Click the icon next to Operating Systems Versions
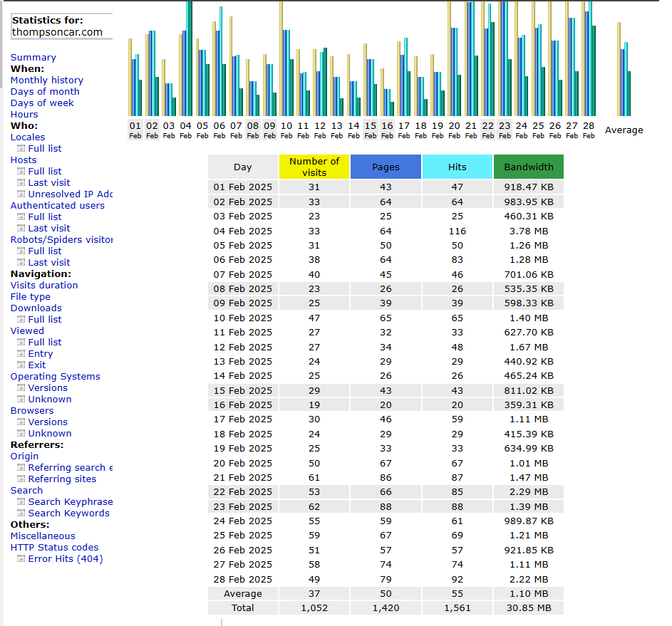 [x=21, y=388]
